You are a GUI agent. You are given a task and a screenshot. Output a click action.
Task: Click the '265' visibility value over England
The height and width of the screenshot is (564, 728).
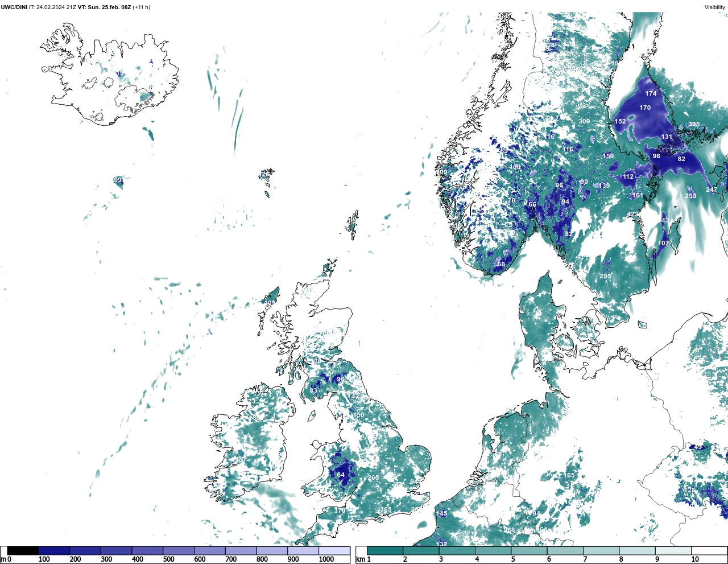click(373, 477)
